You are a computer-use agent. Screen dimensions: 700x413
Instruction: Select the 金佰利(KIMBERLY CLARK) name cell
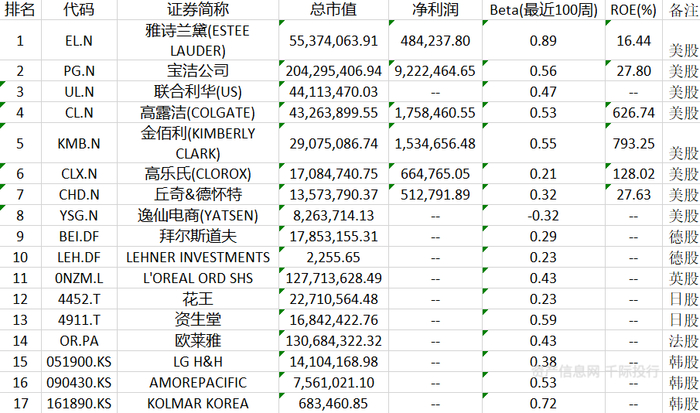198,143
